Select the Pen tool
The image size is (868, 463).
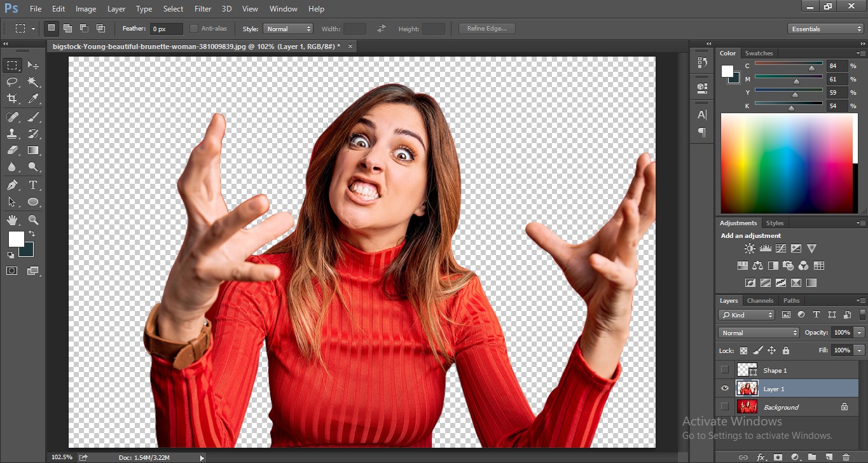12,185
